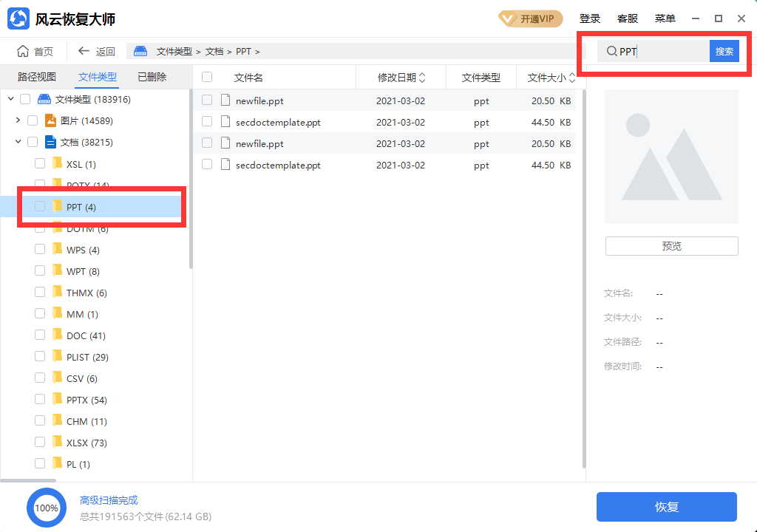Check the checkbox for secdoctemplate.ppt
The height and width of the screenshot is (532, 757).
[206, 122]
